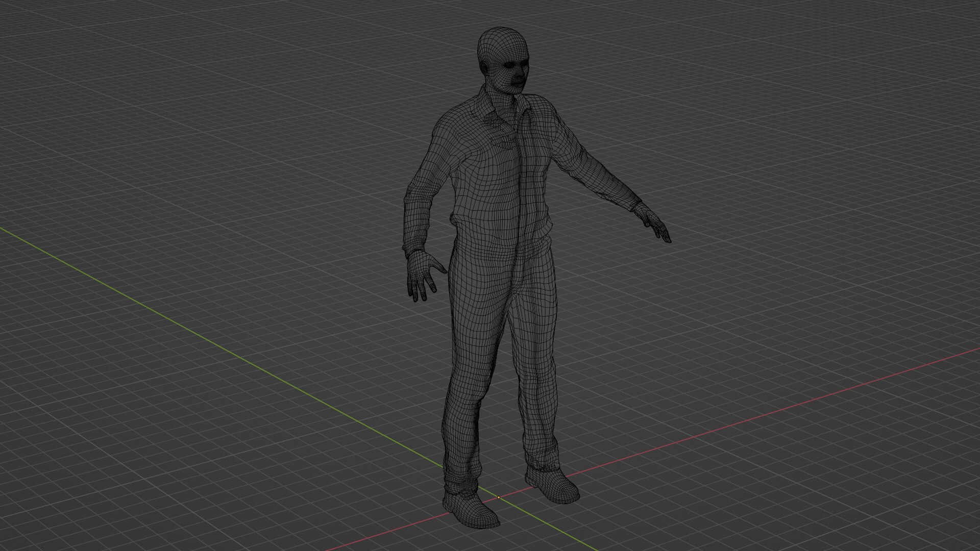
Task: Click the character's outstretched hand
Action: tap(653, 222)
